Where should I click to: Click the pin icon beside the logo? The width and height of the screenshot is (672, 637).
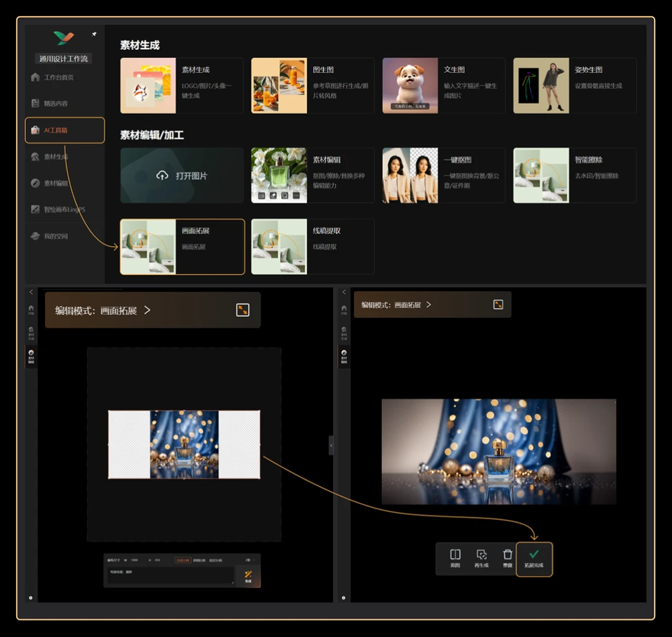point(94,34)
